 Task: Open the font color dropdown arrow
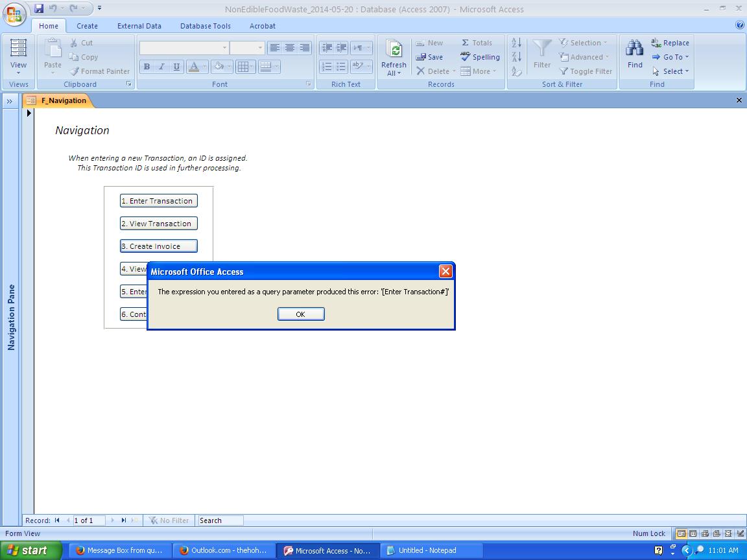point(204,67)
